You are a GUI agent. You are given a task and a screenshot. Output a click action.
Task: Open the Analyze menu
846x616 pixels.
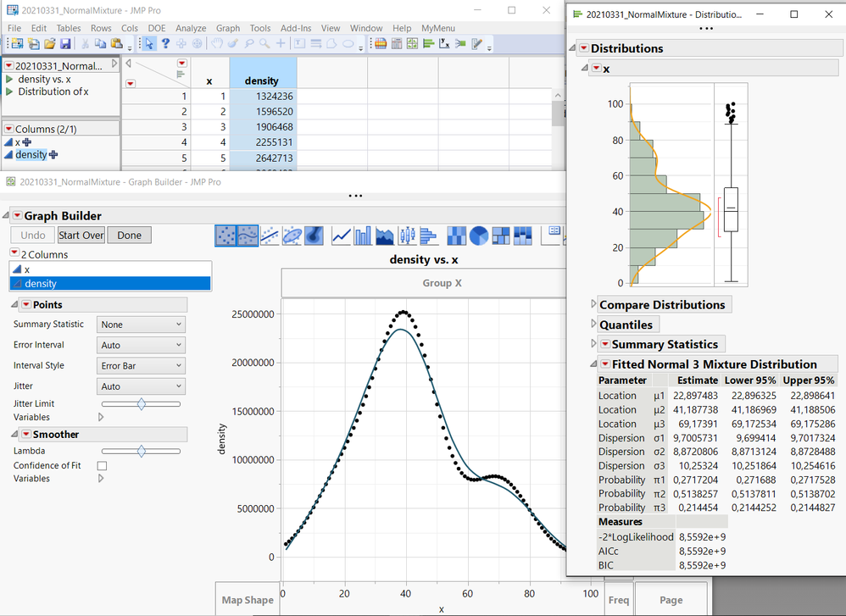click(191, 28)
